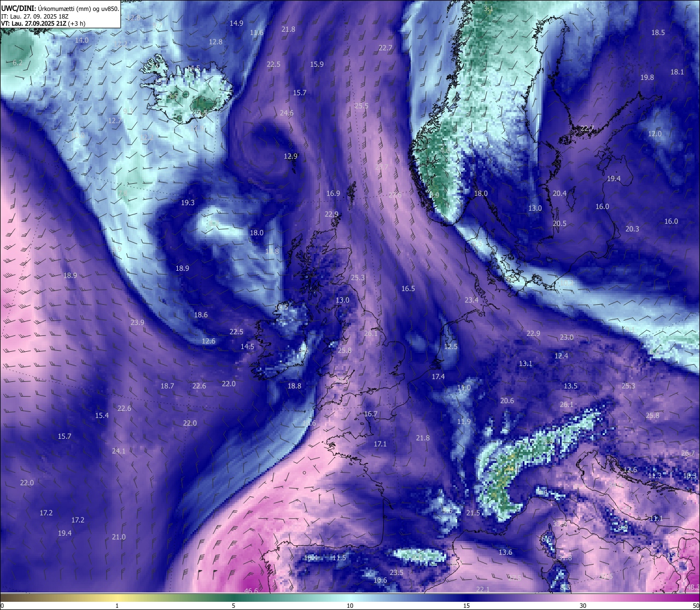Click the map value 16.9
The height and width of the screenshot is (610, 700).
(x=333, y=193)
